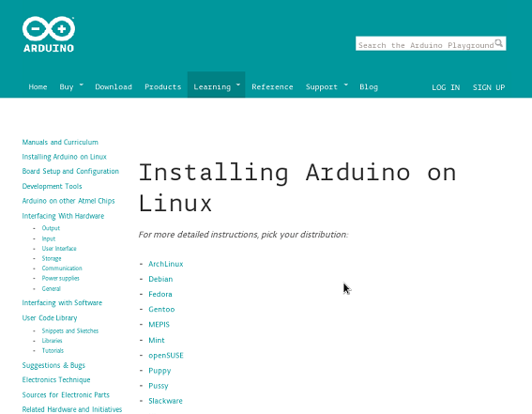
Task: Go to the Reference page
Action: coord(272,87)
